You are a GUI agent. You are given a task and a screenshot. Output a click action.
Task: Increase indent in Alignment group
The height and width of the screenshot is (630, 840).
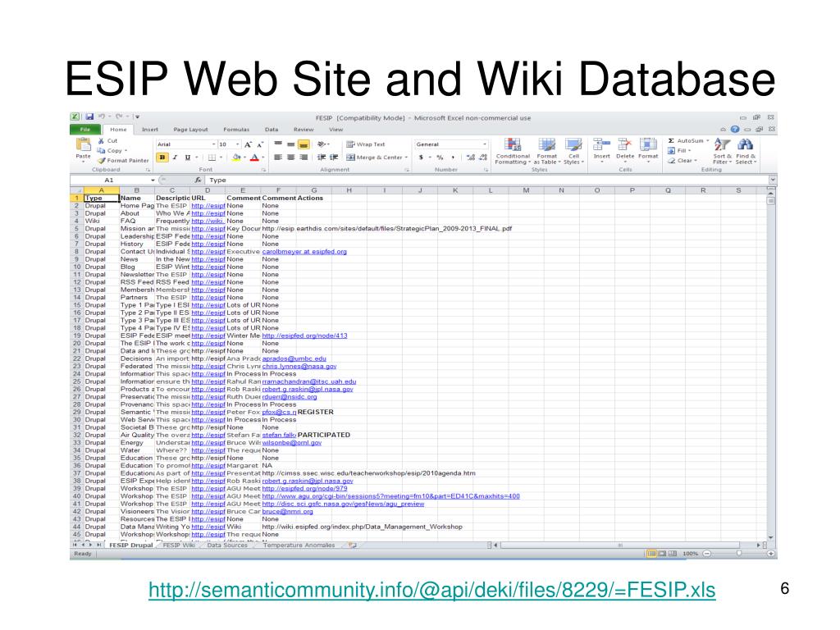tap(334, 157)
